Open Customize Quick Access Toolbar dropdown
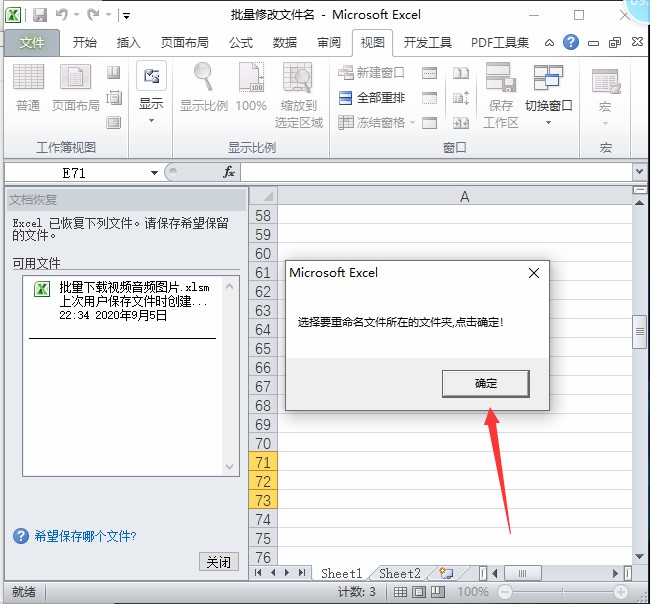The image size is (650, 604). pyautogui.click(x=126, y=16)
